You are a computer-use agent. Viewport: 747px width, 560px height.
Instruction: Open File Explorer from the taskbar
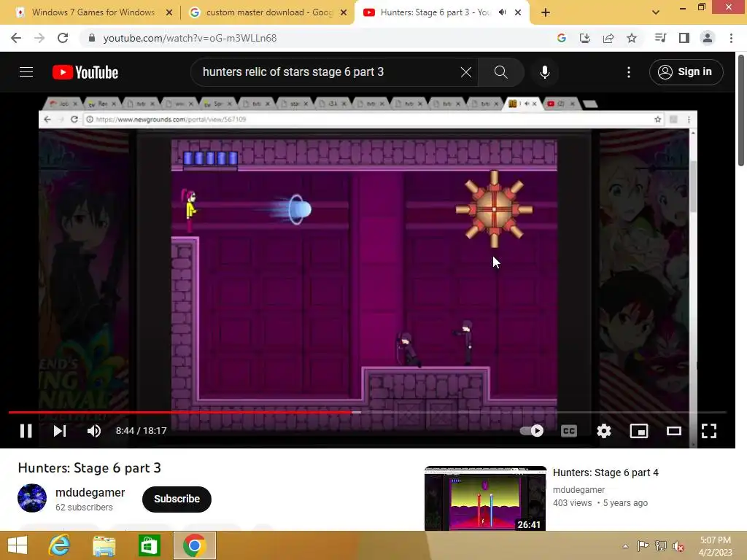(x=104, y=545)
